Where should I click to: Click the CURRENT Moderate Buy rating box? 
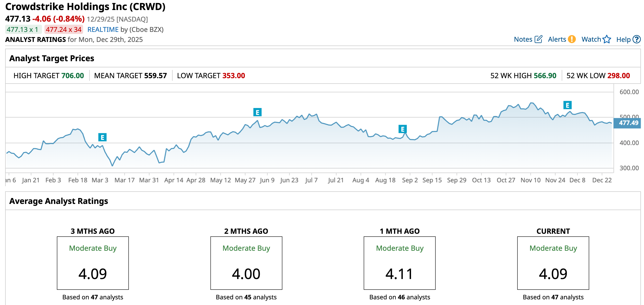pyautogui.click(x=553, y=263)
